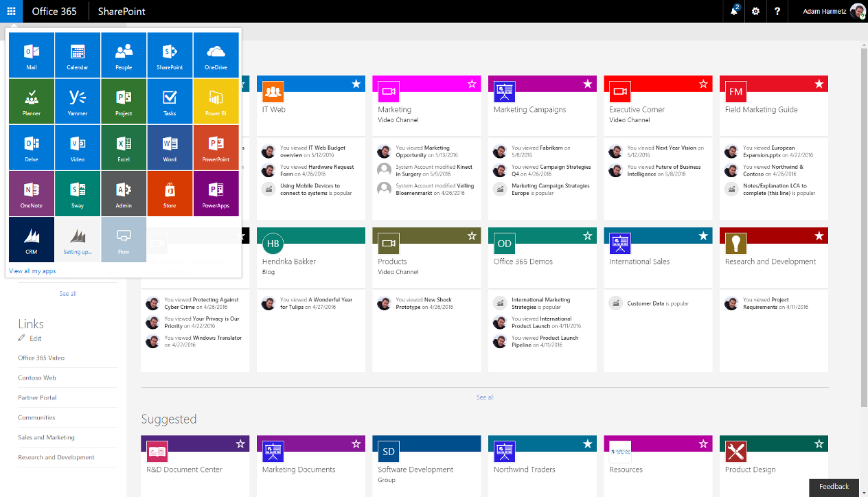Toggle follow star on Field Marketing Guide

tap(819, 84)
